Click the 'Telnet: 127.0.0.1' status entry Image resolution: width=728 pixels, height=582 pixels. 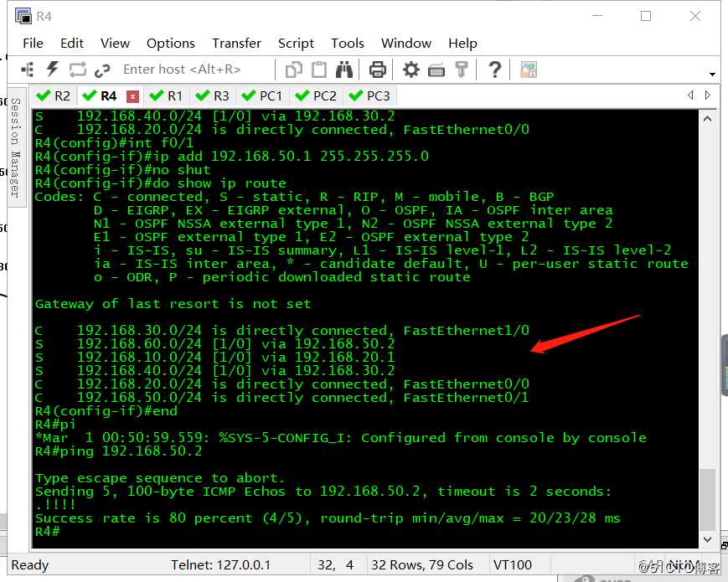(220, 564)
